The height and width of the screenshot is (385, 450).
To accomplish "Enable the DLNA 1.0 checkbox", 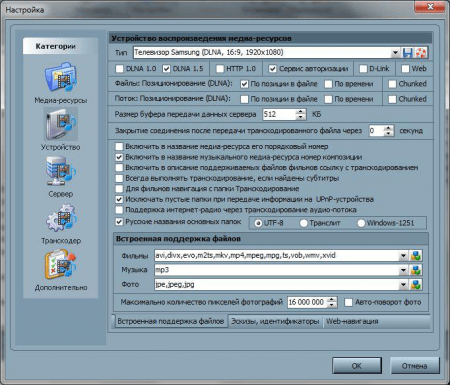I will pyautogui.click(x=119, y=69).
